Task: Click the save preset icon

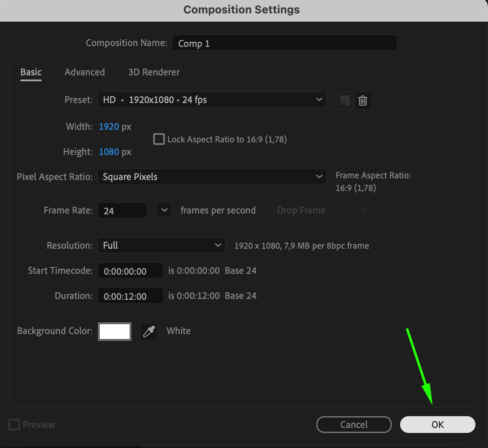Action: (x=344, y=100)
